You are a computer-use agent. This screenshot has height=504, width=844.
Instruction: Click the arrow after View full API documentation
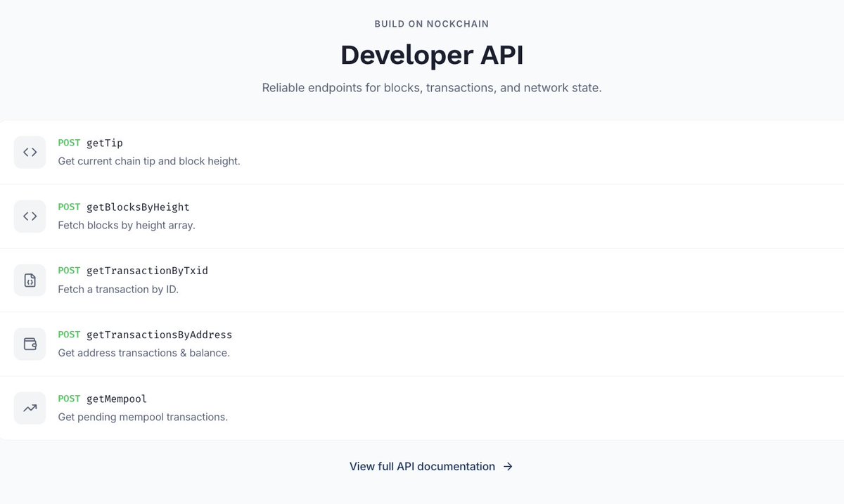point(508,467)
